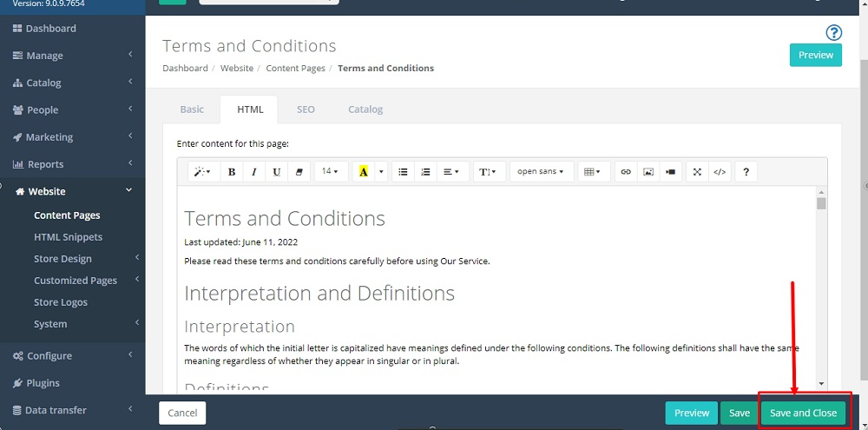Viewport: 868px width, 430px height.
Task: Open the magic wand style menu
Action: [x=202, y=172]
